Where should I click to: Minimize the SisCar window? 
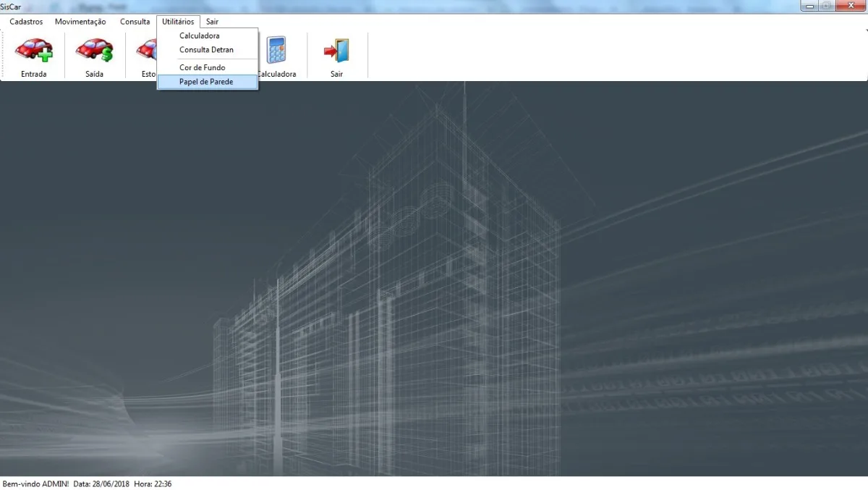point(809,6)
